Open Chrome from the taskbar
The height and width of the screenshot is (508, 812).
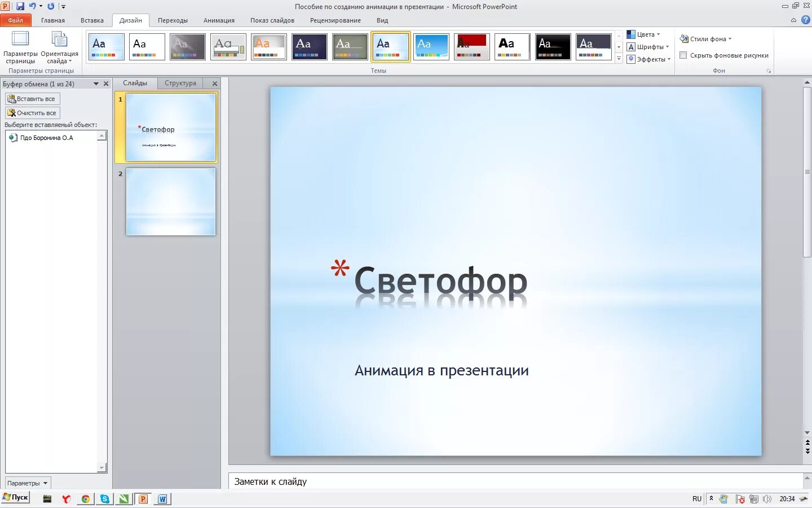click(x=86, y=499)
